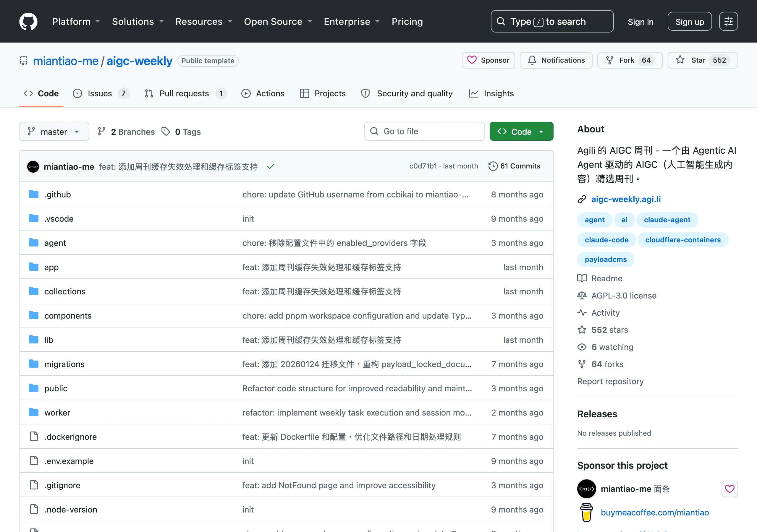Click the .gitignore file icon

34,485
